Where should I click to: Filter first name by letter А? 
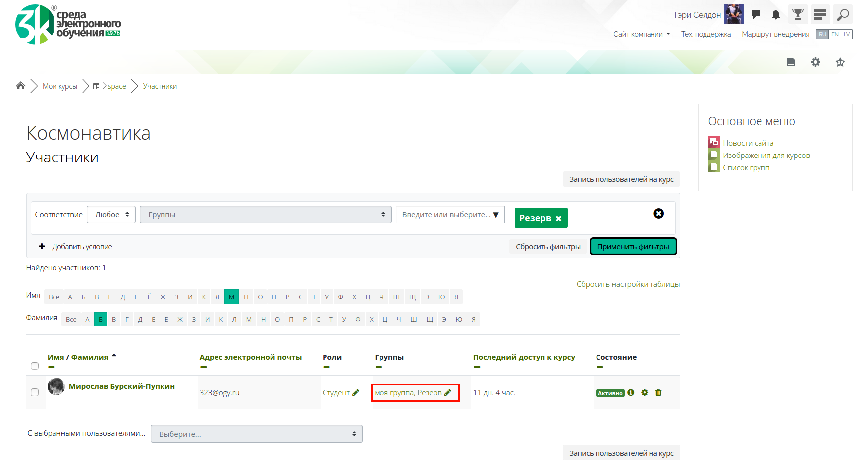[70, 297]
